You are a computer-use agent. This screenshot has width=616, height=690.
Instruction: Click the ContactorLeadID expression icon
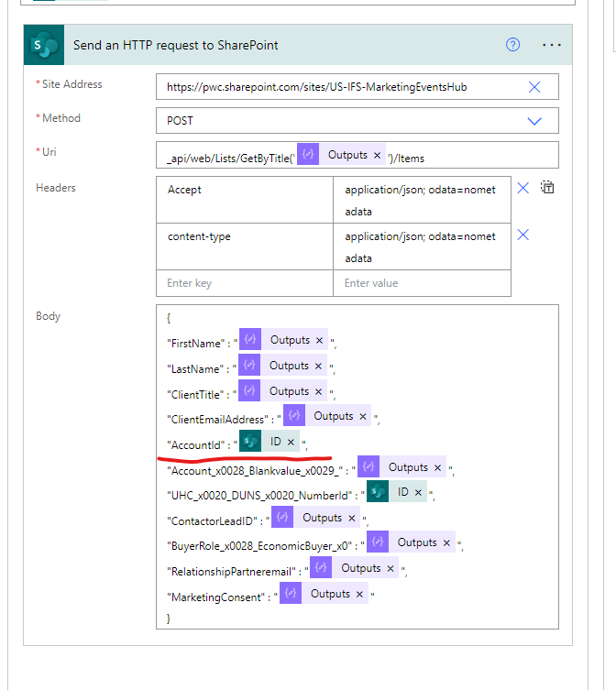tap(282, 517)
